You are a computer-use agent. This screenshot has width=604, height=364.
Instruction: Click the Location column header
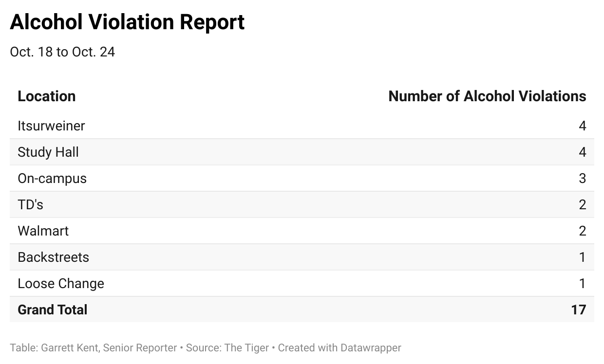click(47, 96)
